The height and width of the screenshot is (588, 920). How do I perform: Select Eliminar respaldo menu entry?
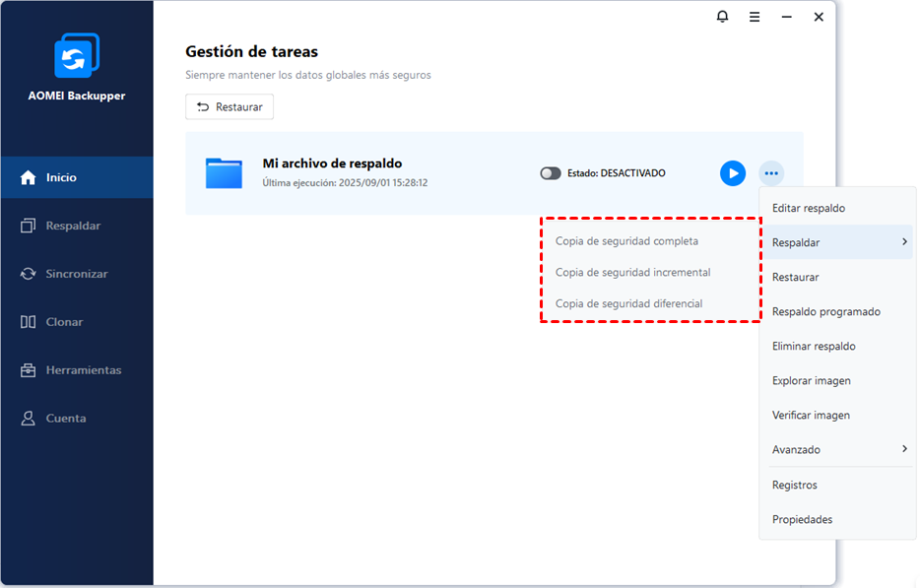[814, 347]
